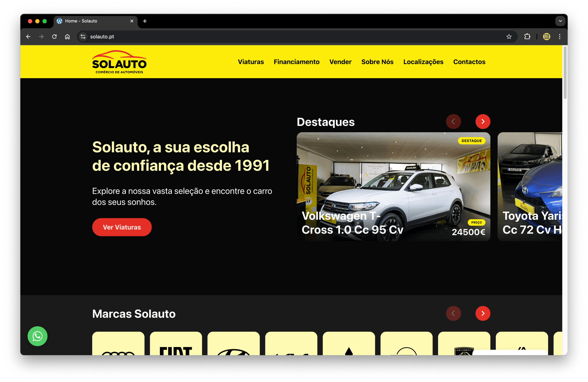The image size is (588, 382).
Task: Click the browser back arrow
Action: (28, 37)
